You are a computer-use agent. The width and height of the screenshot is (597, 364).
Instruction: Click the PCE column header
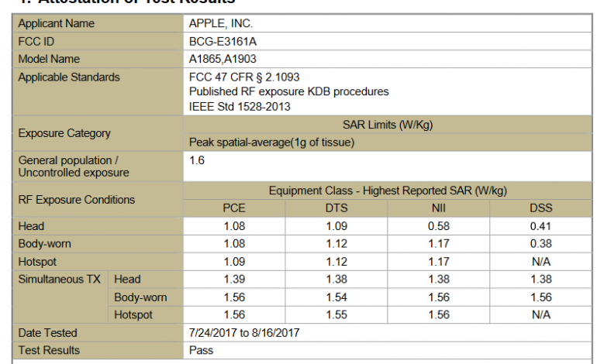pos(233,208)
